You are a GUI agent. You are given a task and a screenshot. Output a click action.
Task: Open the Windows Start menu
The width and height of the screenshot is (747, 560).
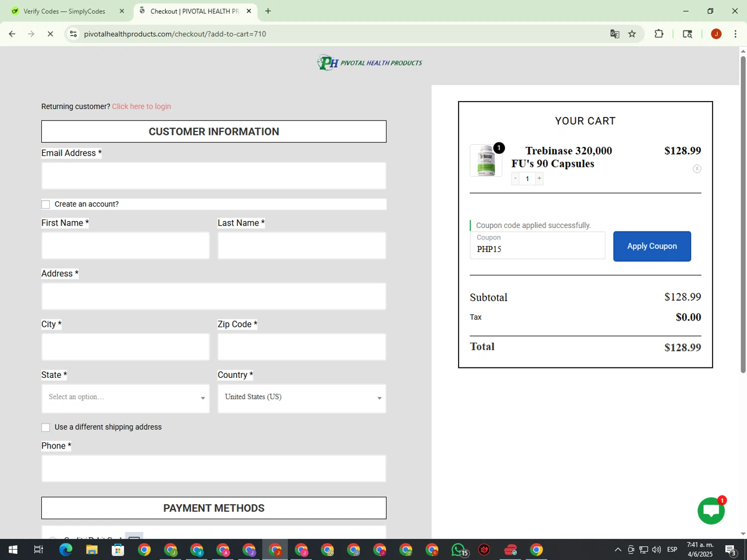(x=13, y=550)
